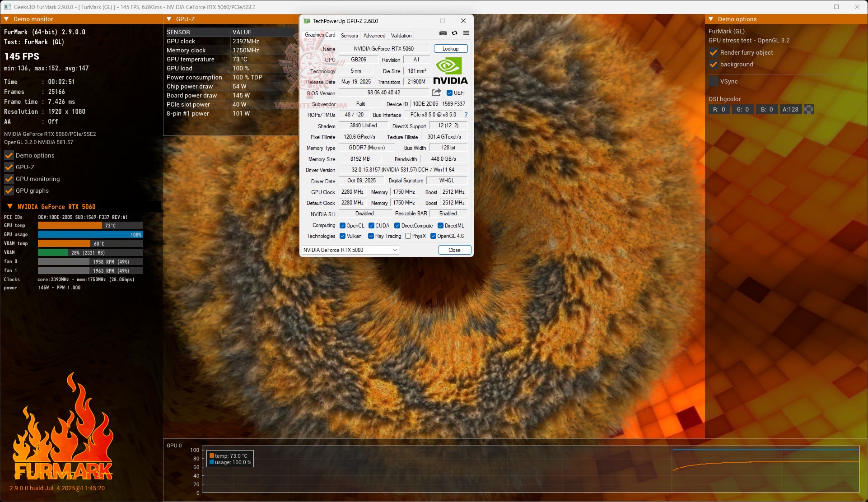This screenshot has width=868, height=502.
Task: Click the BIOS export share icon
Action: click(436, 93)
